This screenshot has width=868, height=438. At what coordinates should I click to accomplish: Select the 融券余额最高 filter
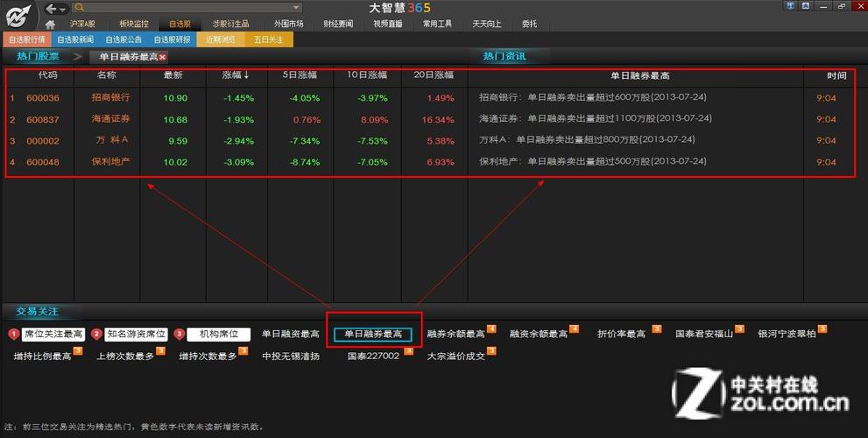[x=456, y=334]
